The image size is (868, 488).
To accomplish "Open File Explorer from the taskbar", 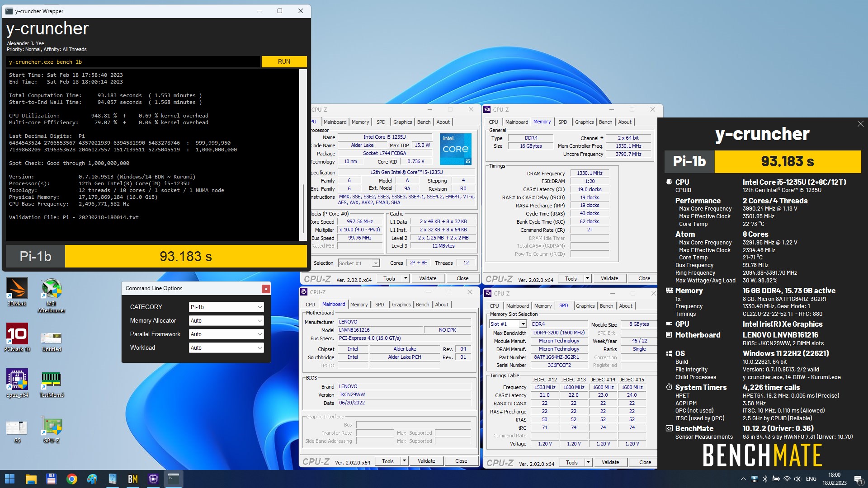I will 31,479.
